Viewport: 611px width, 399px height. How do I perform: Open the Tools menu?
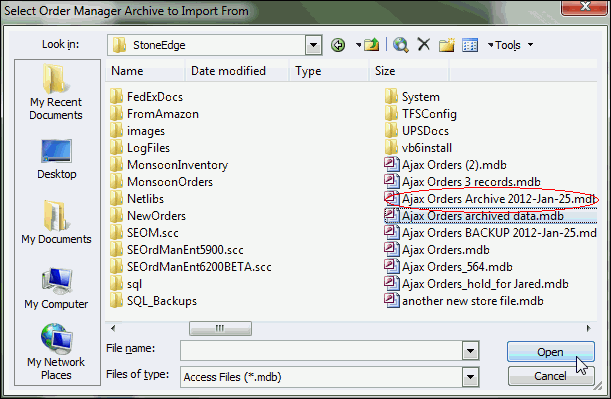coord(510,45)
